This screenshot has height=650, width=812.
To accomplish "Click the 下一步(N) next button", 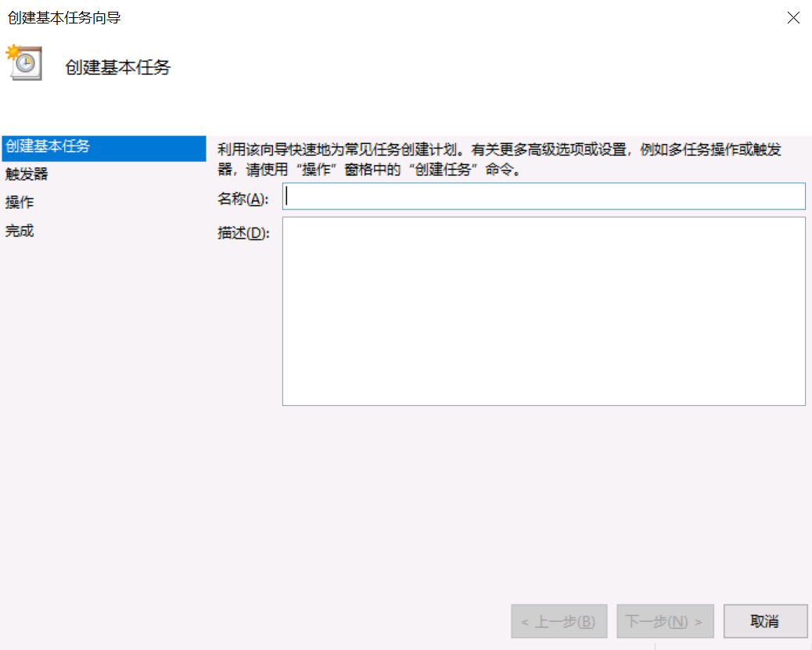I will pyautogui.click(x=666, y=621).
